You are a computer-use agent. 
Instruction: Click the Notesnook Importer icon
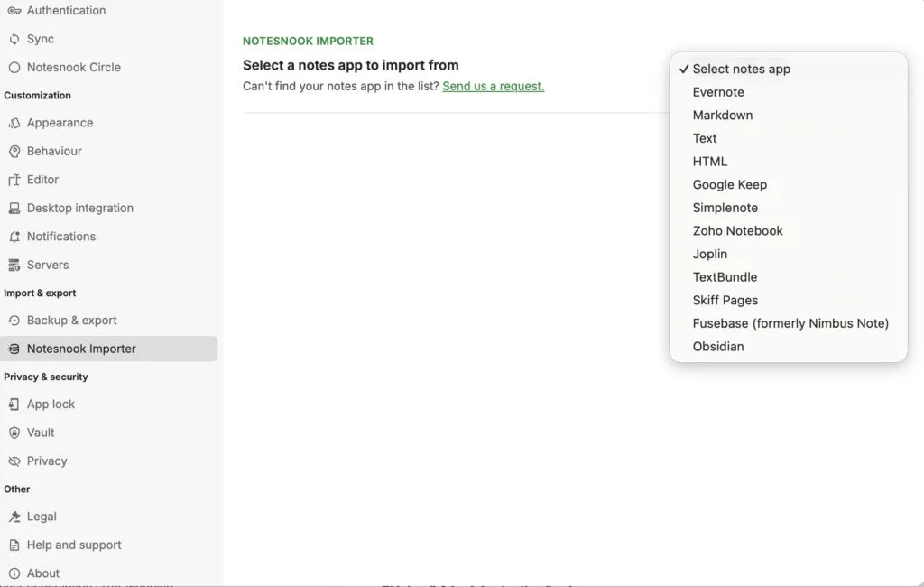14,349
